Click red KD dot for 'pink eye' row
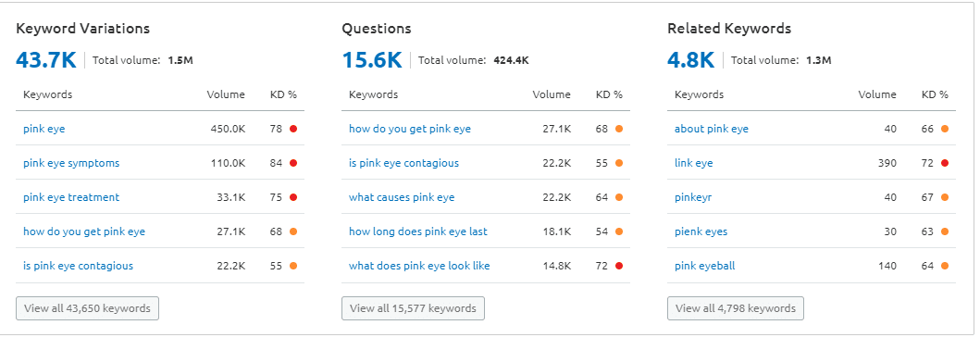The height and width of the screenshot is (350, 980). tap(293, 129)
